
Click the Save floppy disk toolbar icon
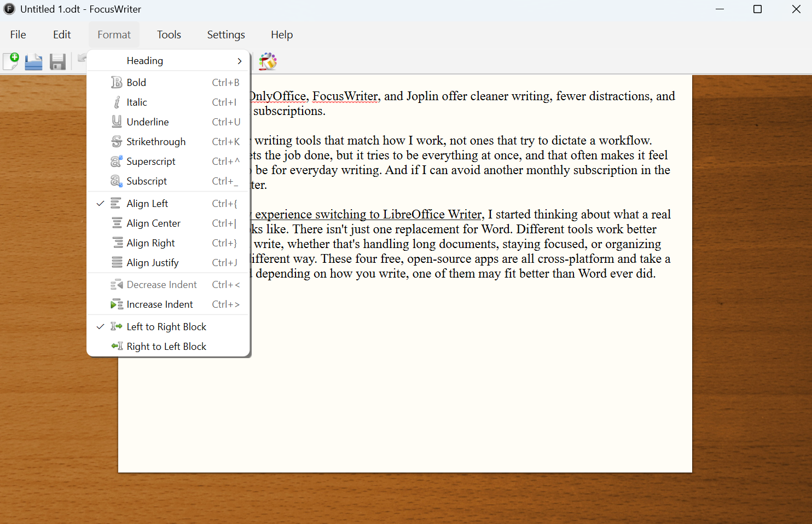pyautogui.click(x=57, y=61)
